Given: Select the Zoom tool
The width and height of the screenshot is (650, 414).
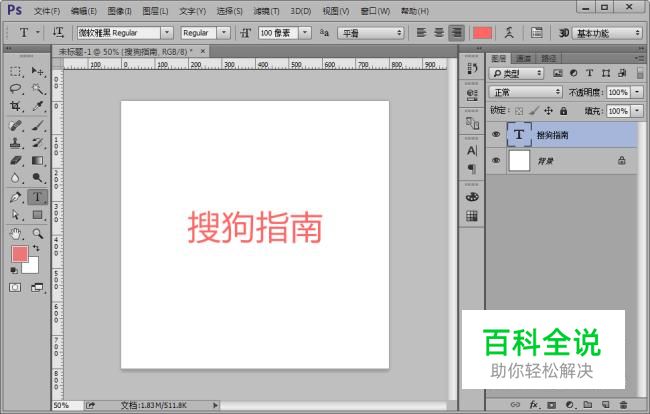Looking at the screenshot, I should point(38,234).
